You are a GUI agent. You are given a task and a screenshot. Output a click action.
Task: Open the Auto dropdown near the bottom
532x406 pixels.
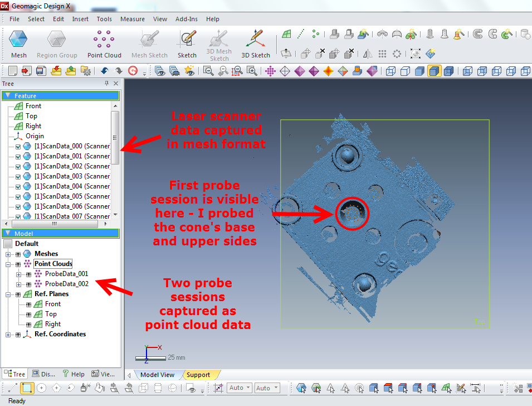[239, 388]
